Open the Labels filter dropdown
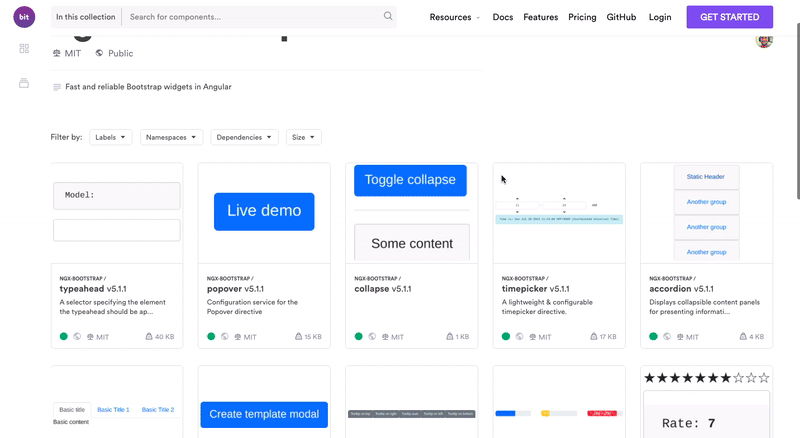 (x=111, y=137)
